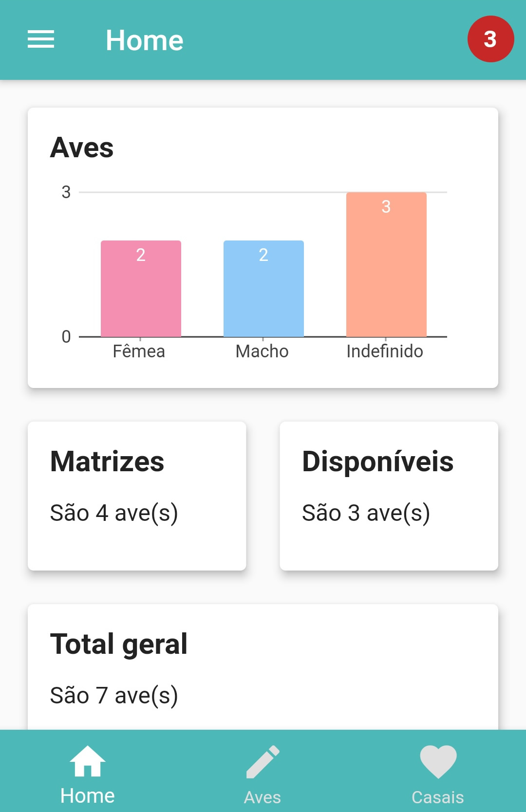Click the Fêmea axis label
The height and width of the screenshot is (812, 526).
139,351
